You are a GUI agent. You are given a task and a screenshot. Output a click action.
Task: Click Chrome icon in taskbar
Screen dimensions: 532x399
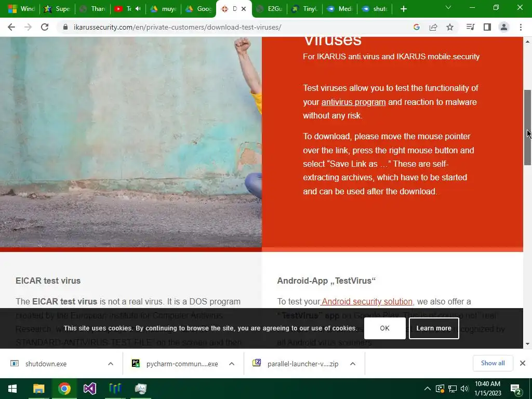click(64, 389)
